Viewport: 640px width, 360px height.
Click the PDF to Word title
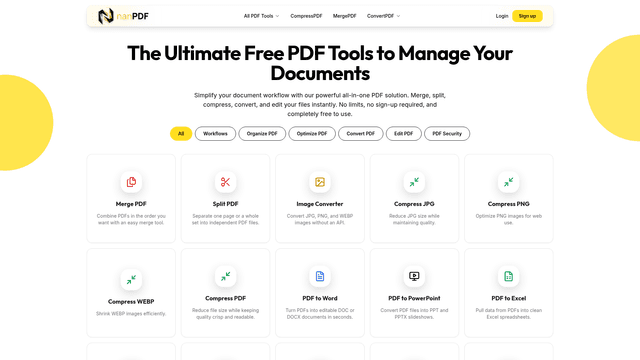click(x=320, y=298)
